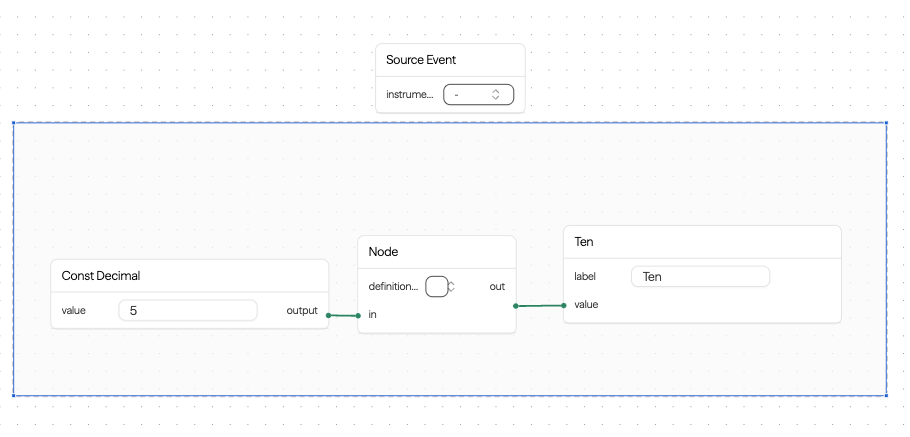Click the value input port of Ten

[x=564, y=305]
